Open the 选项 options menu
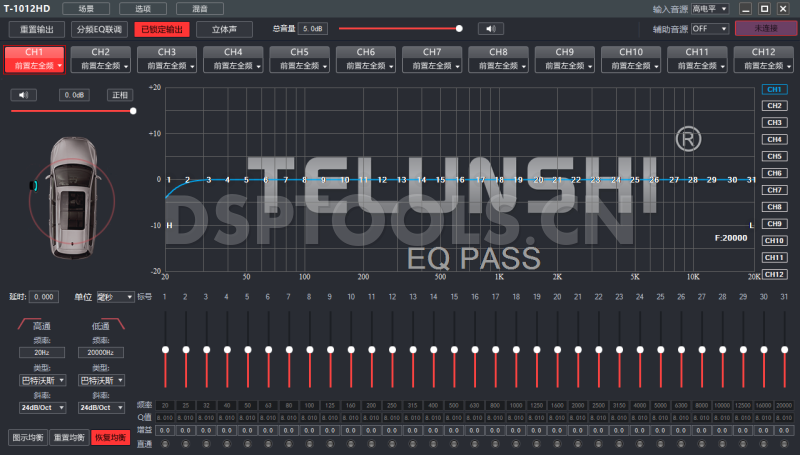This screenshot has width=800, height=455. coord(143,9)
